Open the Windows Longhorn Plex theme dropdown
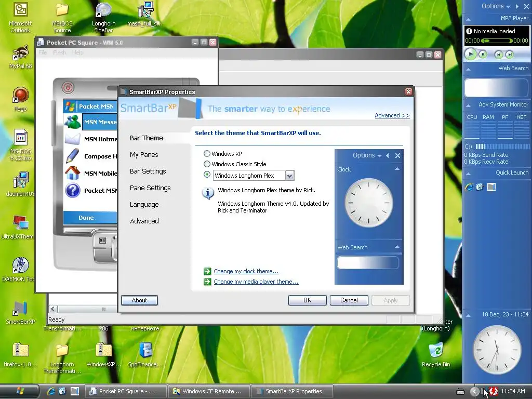The height and width of the screenshot is (399, 532). [289, 176]
